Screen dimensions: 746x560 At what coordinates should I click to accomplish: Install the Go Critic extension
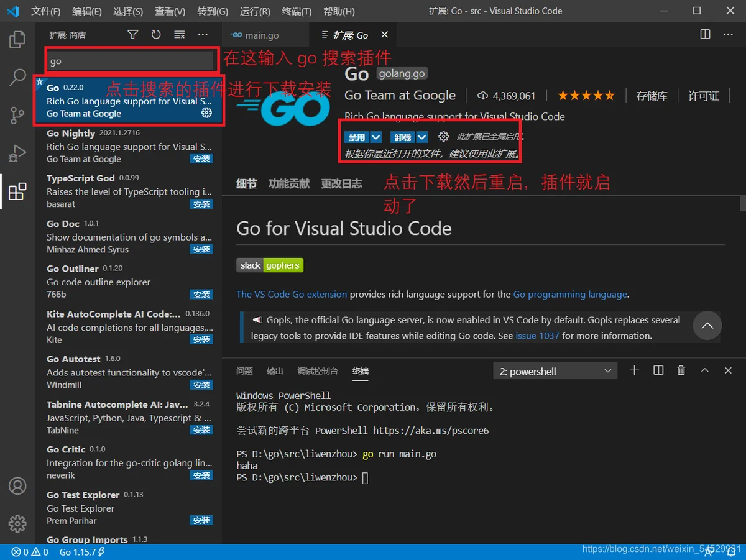point(201,475)
